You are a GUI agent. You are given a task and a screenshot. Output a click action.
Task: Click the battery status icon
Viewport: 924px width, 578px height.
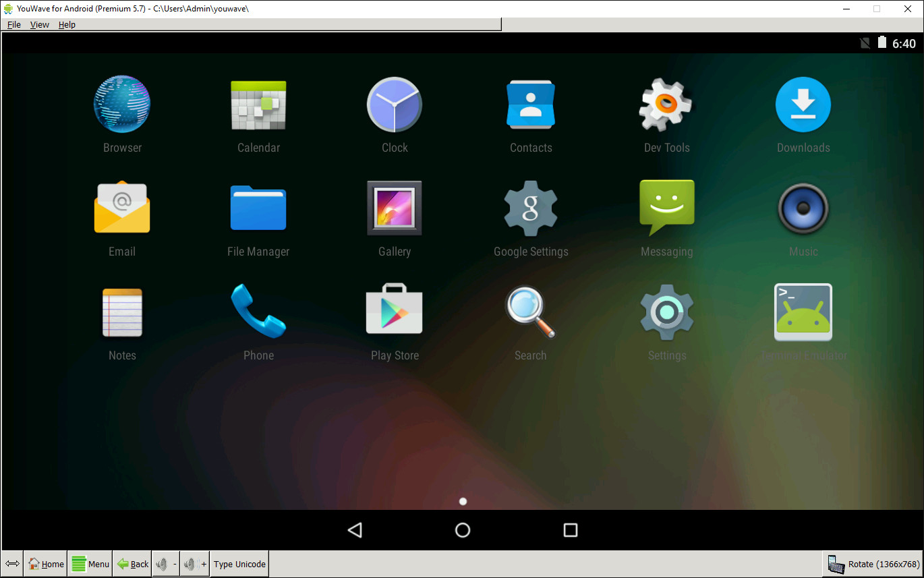(x=882, y=43)
